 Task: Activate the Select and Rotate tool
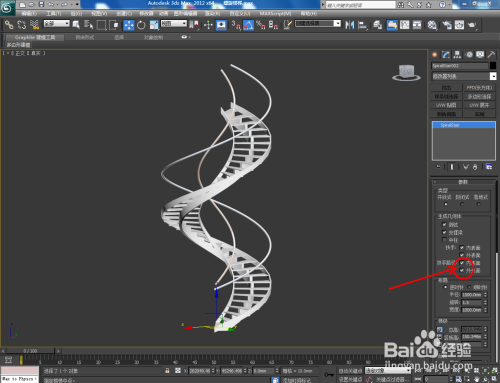(141, 25)
